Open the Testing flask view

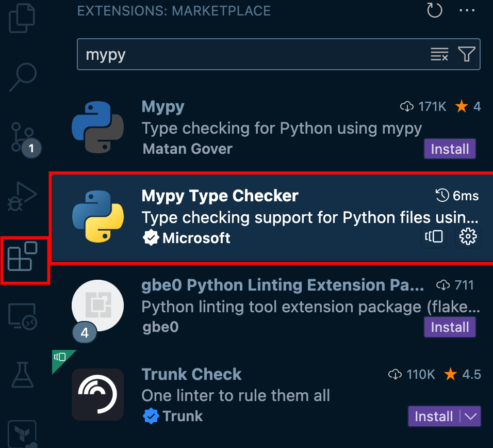22,375
